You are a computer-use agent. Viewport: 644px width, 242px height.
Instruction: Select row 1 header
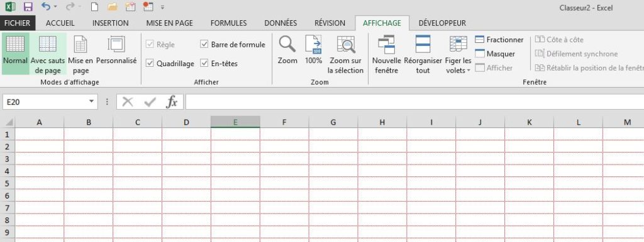[8, 134]
